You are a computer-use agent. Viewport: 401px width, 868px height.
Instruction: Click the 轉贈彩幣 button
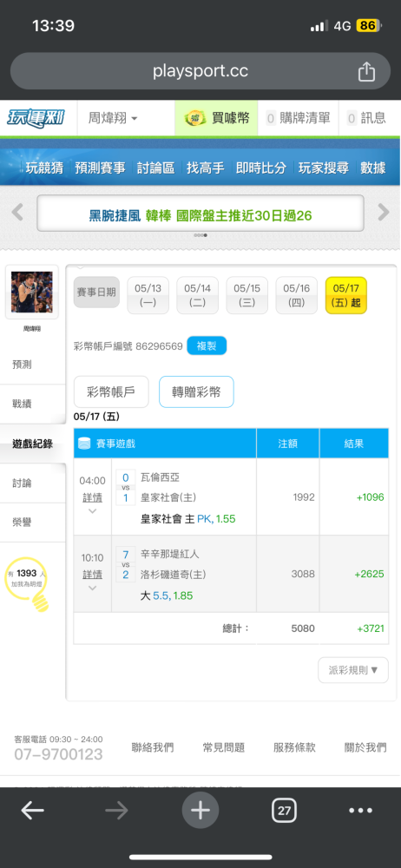click(196, 392)
